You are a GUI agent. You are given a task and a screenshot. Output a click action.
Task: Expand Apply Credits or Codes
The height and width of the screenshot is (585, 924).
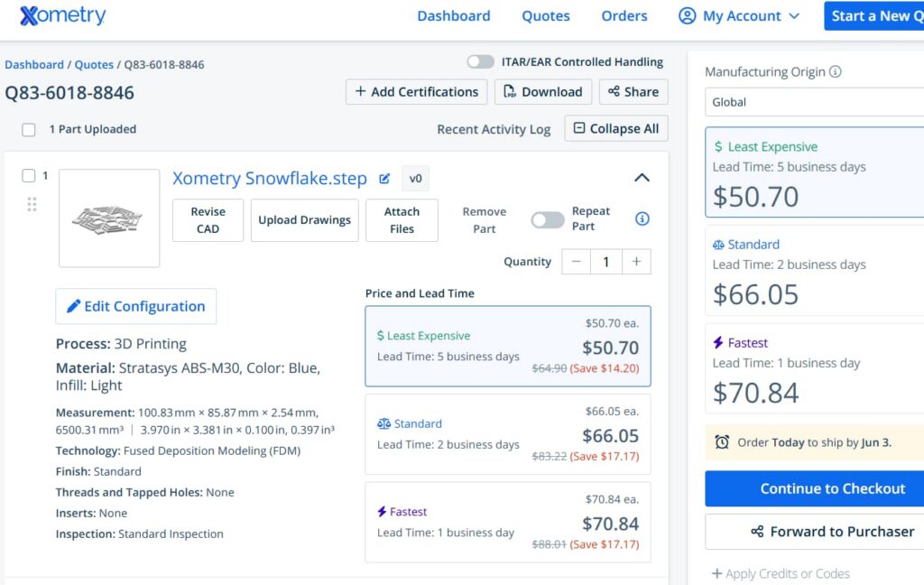point(781,573)
